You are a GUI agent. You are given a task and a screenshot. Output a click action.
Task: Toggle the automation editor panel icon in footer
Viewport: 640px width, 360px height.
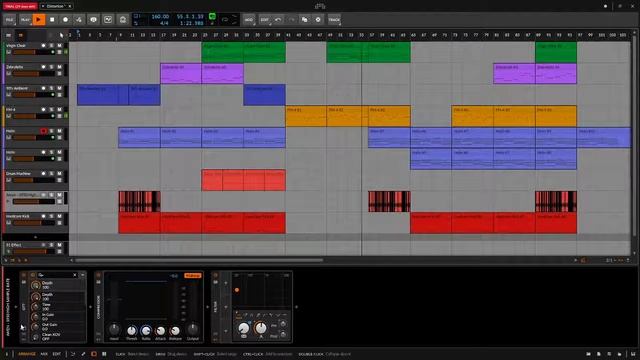tap(73, 354)
